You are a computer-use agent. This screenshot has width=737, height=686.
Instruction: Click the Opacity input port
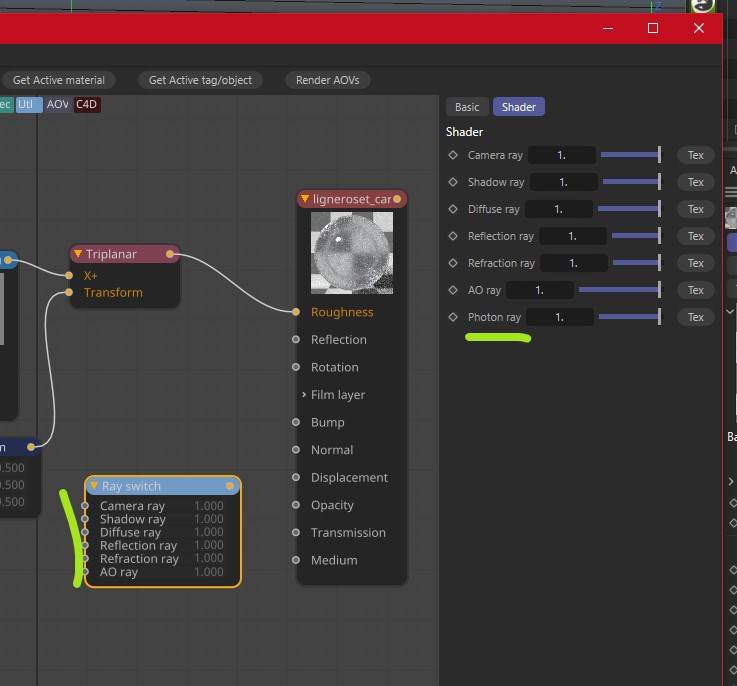click(296, 505)
